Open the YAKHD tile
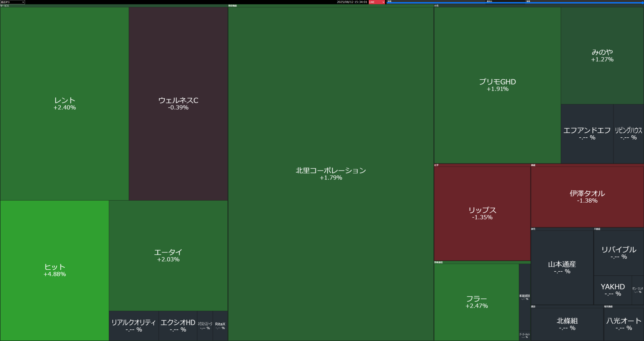Image resolution: width=644 pixels, height=341 pixels. 613,290
